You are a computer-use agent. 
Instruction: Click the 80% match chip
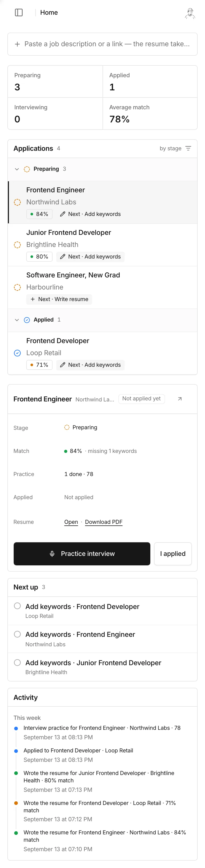click(39, 256)
